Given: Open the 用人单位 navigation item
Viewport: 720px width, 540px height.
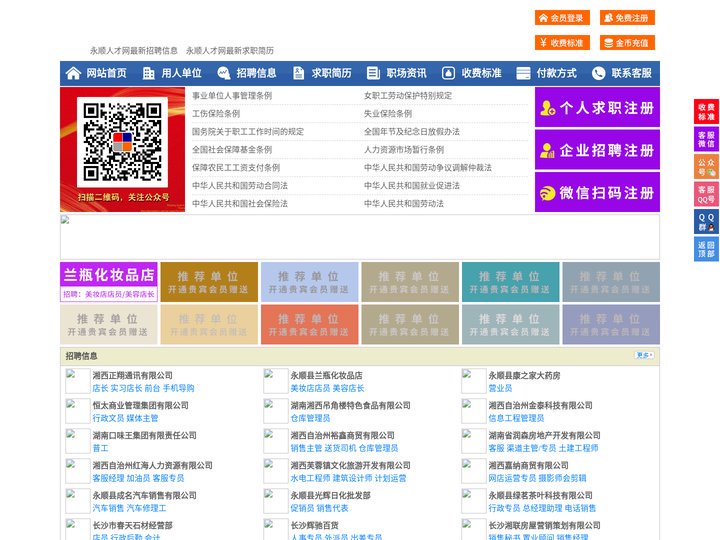Looking at the screenshot, I should [181, 73].
